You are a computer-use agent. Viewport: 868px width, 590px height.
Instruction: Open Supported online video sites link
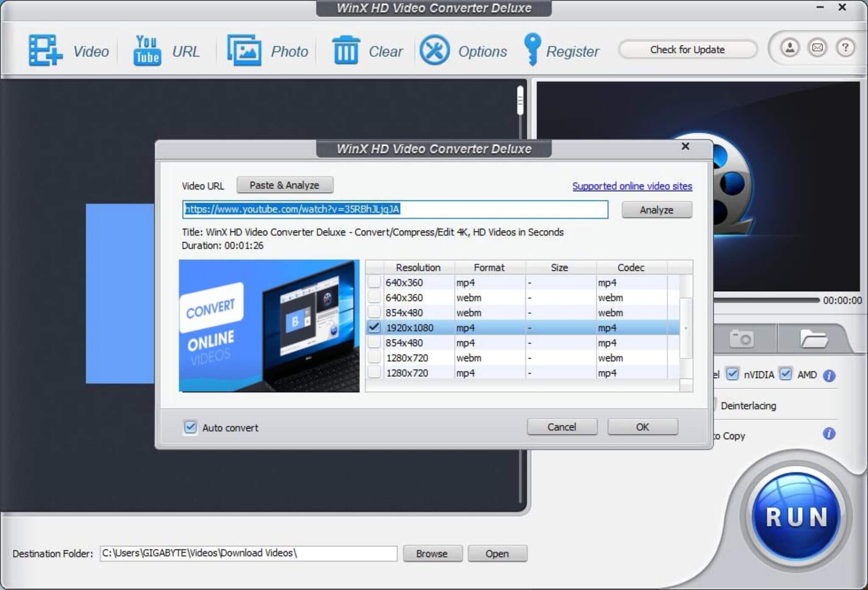click(632, 186)
